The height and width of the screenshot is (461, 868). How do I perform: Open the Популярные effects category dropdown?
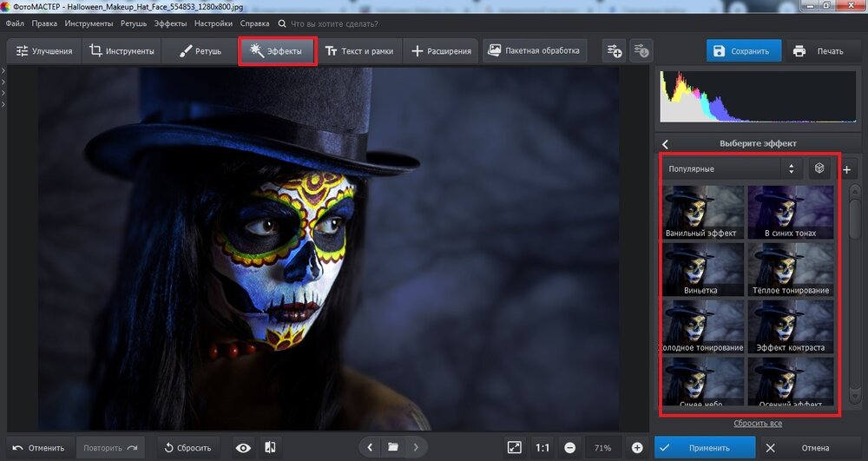pyautogui.click(x=729, y=168)
